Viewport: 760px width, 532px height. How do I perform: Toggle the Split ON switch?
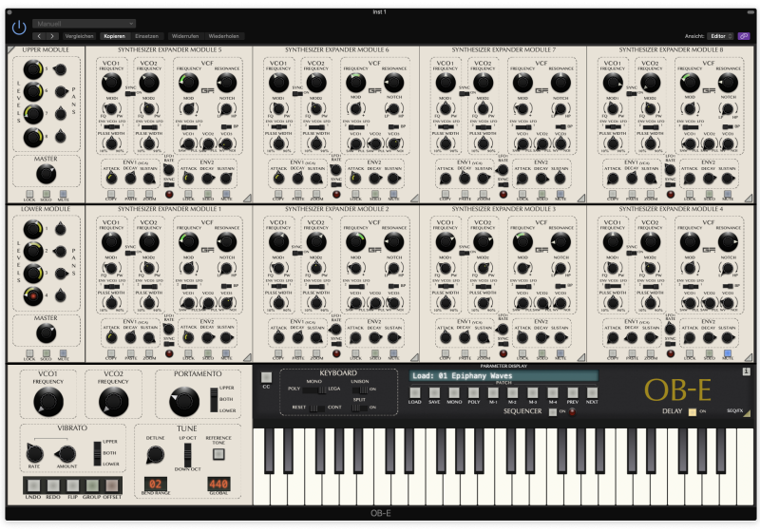tap(360, 408)
